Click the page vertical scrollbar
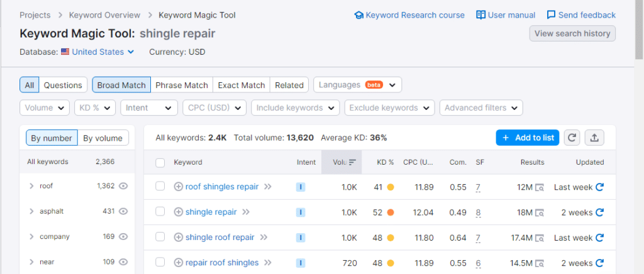 pyautogui.click(x=640, y=30)
